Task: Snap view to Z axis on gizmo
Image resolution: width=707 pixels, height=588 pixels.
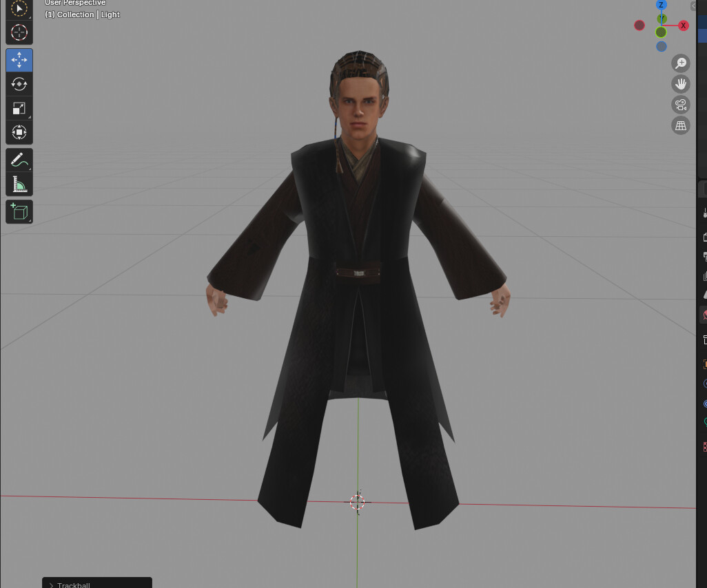Action: click(x=661, y=5)
